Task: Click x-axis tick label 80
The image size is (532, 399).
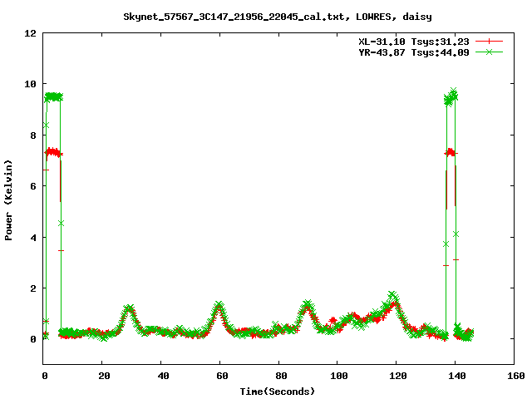Action: pyautogui.click(x=281, y=376)
